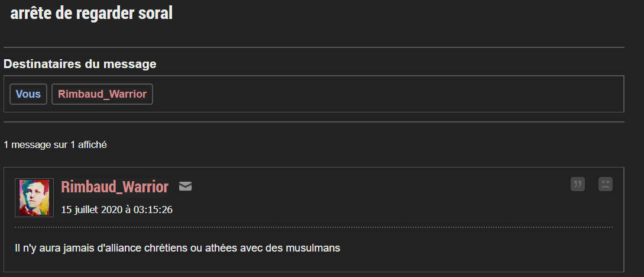
Task: Click the message text about alliance
Action: click(x=177, y=248)
